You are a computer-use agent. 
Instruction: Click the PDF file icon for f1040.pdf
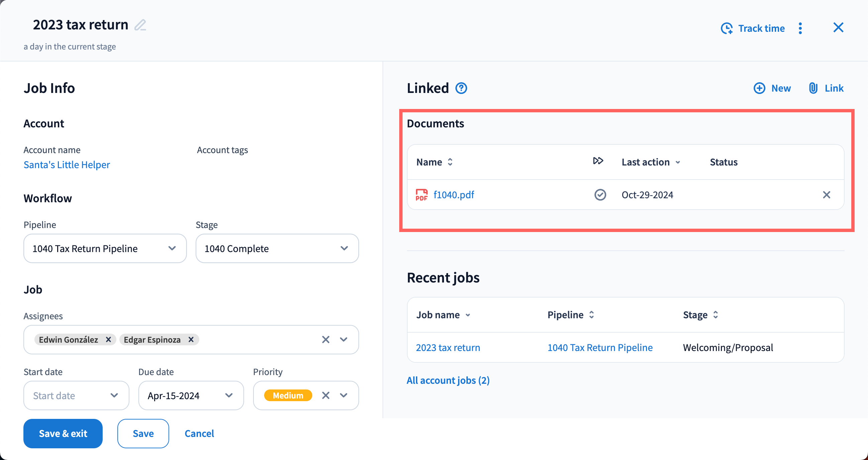[x=422, y=195]
